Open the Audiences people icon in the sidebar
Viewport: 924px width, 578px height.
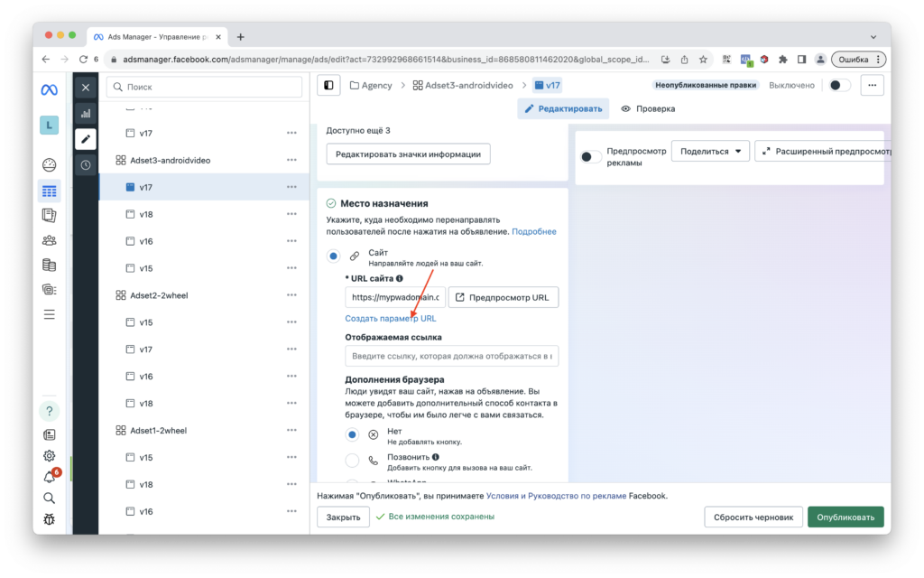[49, 239]
